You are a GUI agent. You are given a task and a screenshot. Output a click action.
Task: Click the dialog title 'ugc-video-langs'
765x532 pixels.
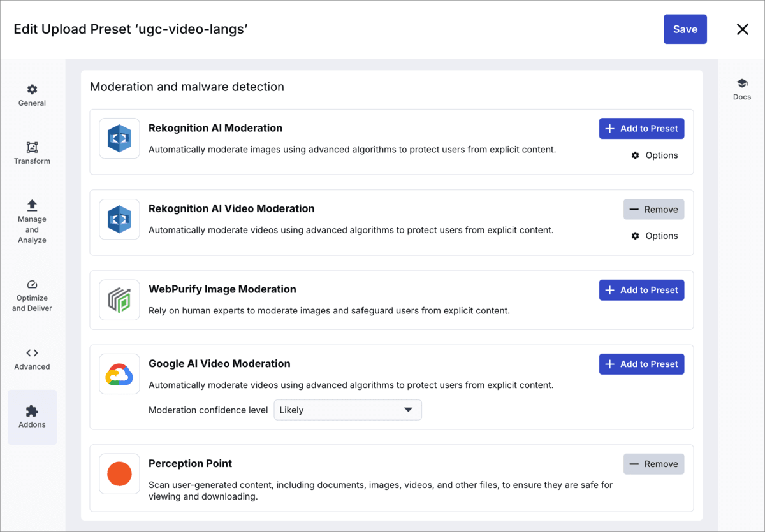tap(191, 29)
